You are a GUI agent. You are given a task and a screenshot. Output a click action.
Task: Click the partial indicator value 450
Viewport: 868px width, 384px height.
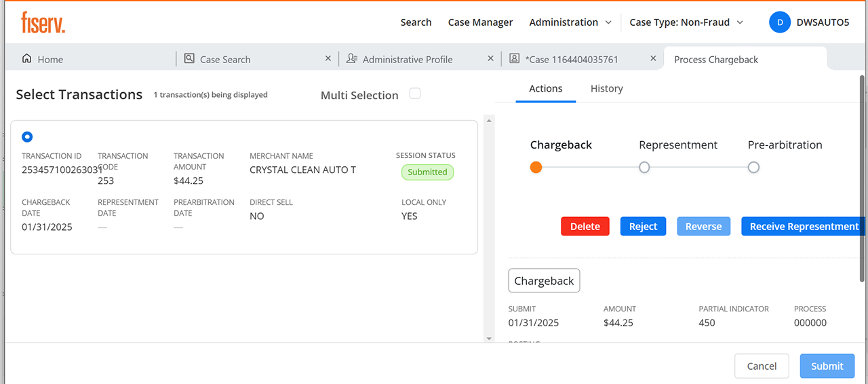tap(707, 323)
